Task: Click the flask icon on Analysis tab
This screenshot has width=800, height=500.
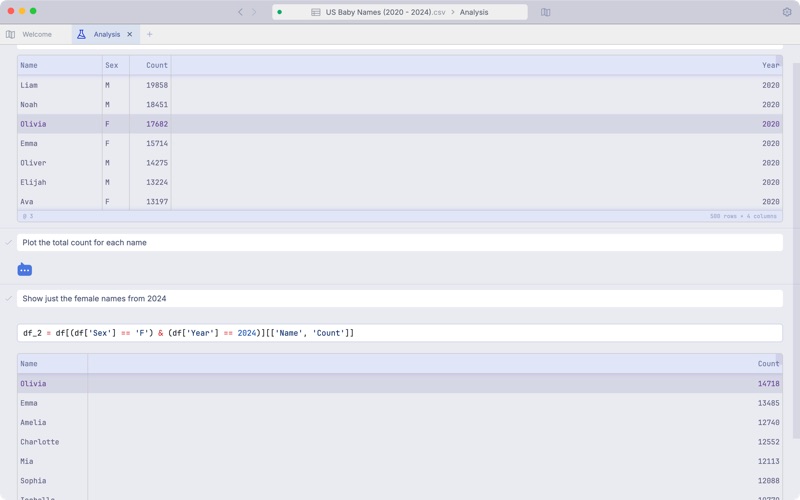Action: pos(81,34)
